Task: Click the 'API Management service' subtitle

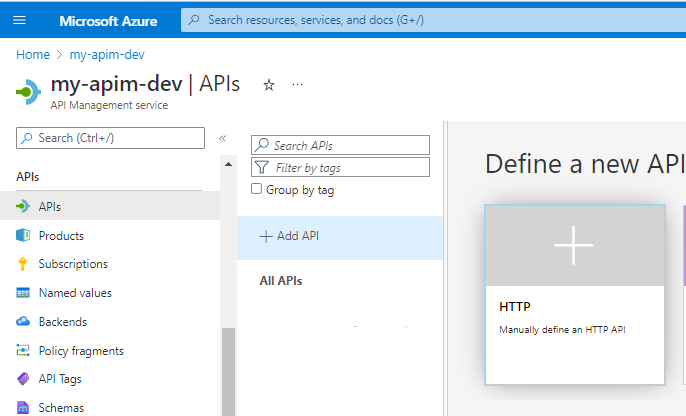Action: [x=109, y=105]
